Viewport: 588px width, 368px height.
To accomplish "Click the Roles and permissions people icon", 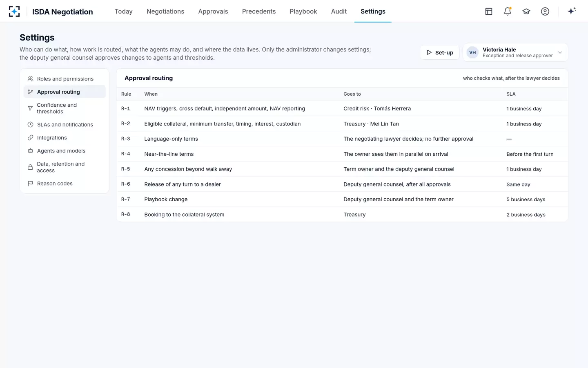I will [x=30, y=79].
